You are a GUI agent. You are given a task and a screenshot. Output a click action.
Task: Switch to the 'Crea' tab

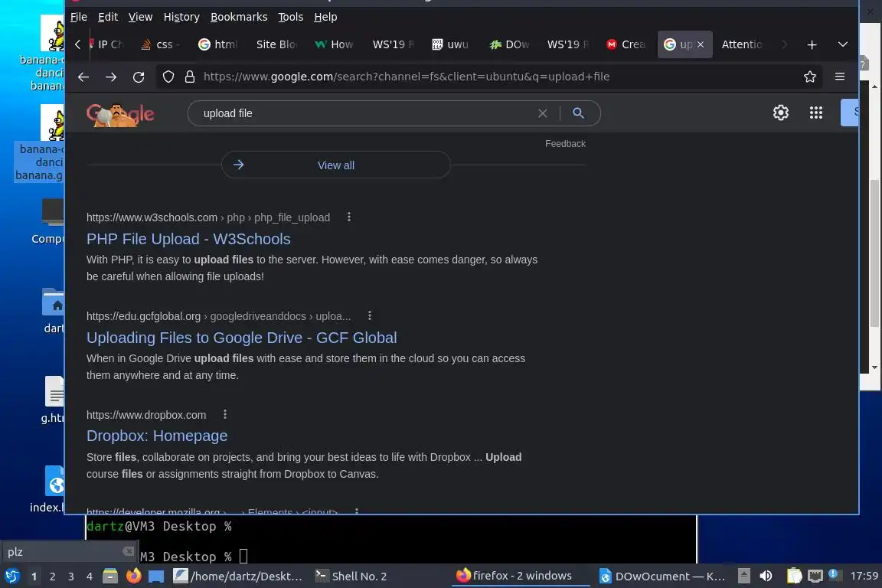[626, 44]
